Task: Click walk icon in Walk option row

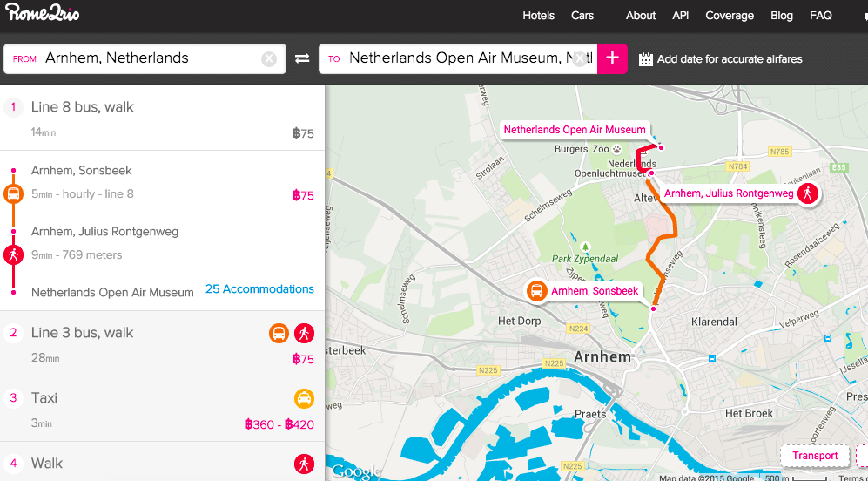Action: pyautogui.click(x=305, y=464)
